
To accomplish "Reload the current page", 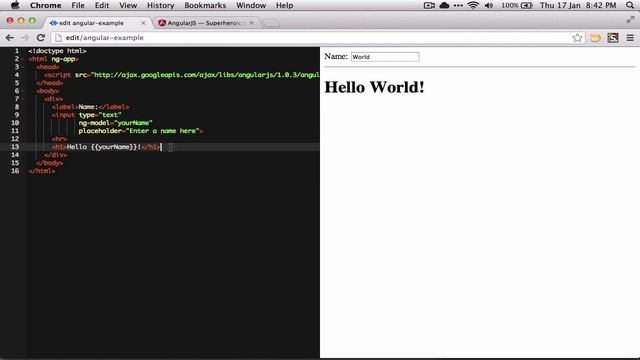I will click(x=40, y=38).
